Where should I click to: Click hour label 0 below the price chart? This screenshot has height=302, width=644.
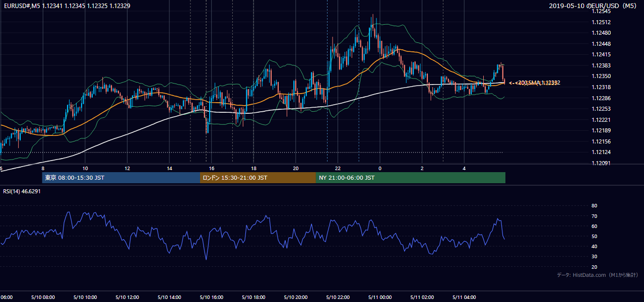(380, 168)
